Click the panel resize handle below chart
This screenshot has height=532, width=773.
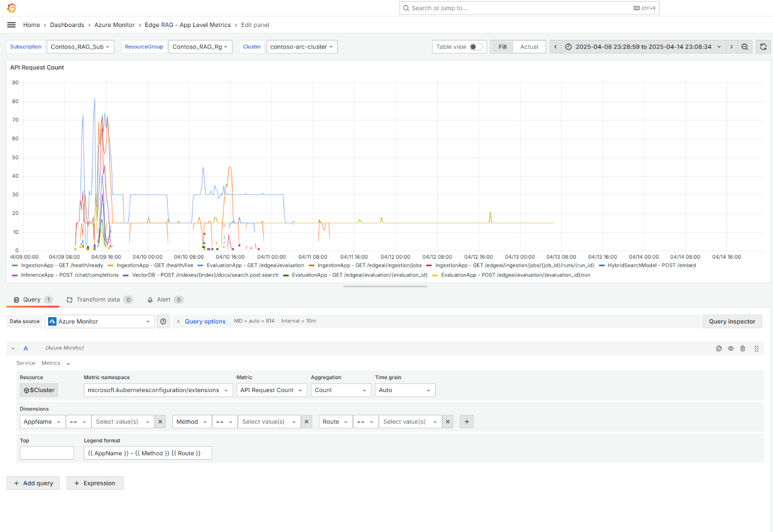point(385,286)
